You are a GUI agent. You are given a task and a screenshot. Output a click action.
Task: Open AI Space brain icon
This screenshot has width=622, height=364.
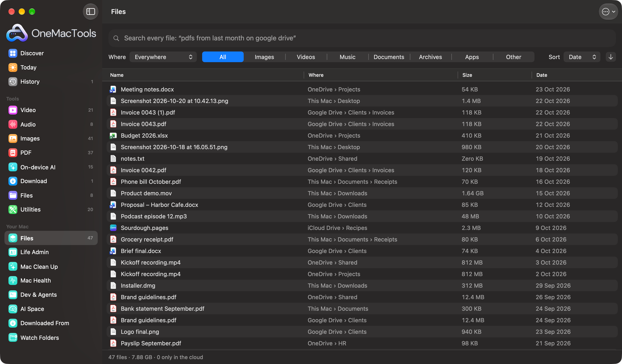(x=13, y=309)
